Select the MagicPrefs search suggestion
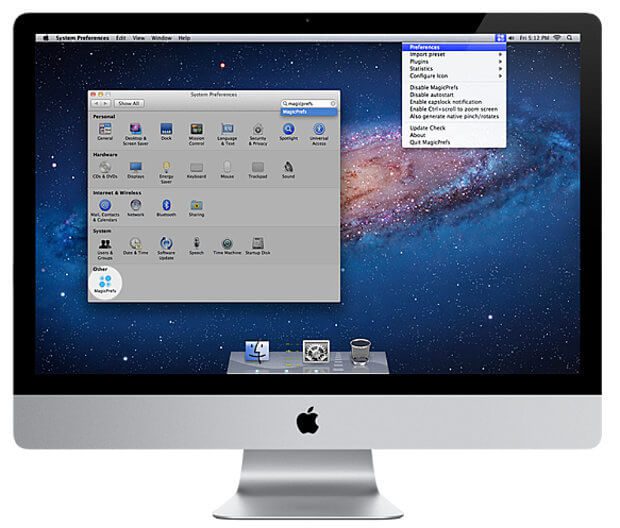This screenshot has height=528, width=620. click(309, 112)
